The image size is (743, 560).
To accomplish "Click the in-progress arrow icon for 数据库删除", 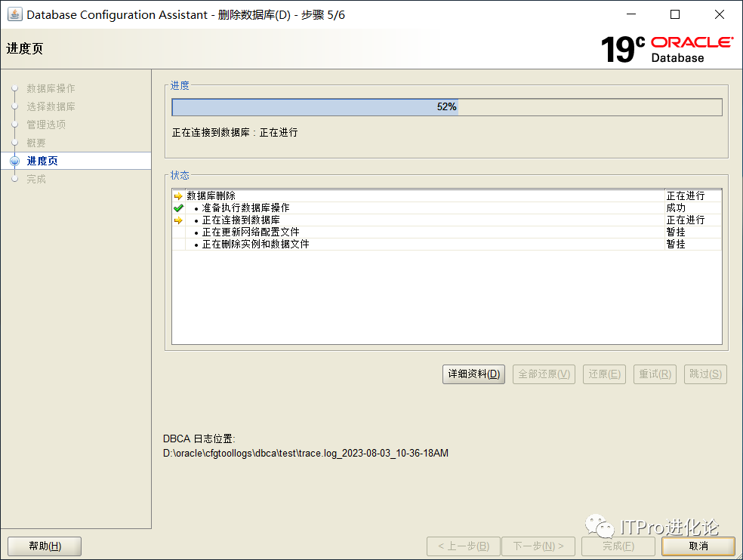I will (178, 196).
